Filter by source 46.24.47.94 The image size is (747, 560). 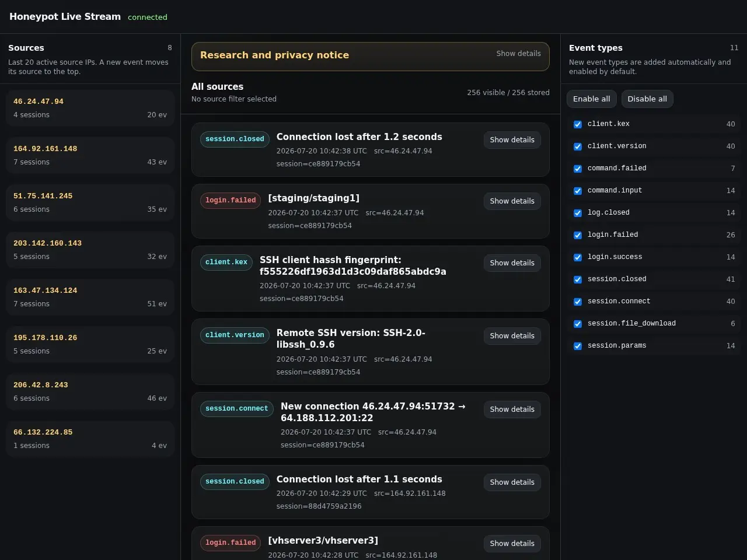(90, 108)
